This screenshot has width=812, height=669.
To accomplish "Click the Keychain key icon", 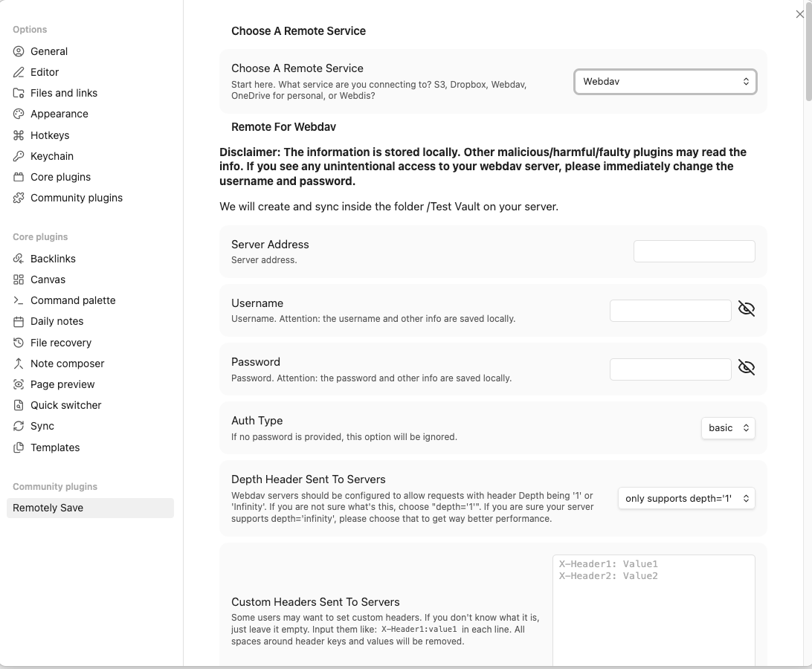I will (19, 156).
